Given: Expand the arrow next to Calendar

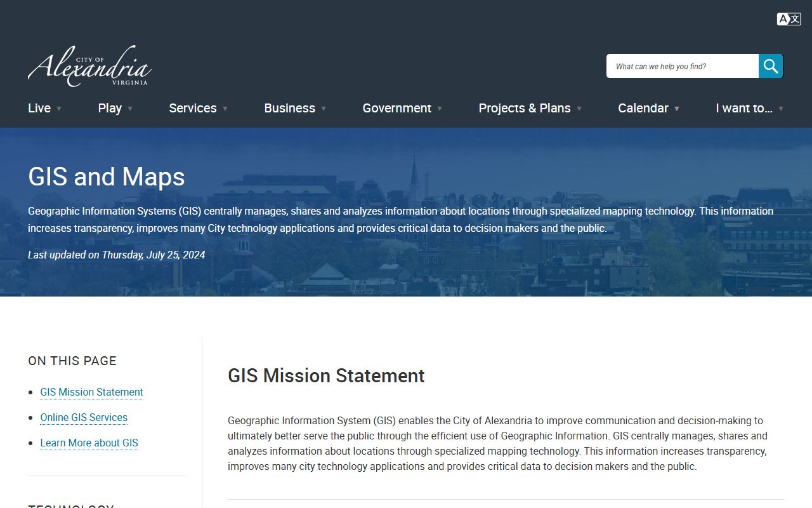Looking at the screenshot, I should coord(677,109).
